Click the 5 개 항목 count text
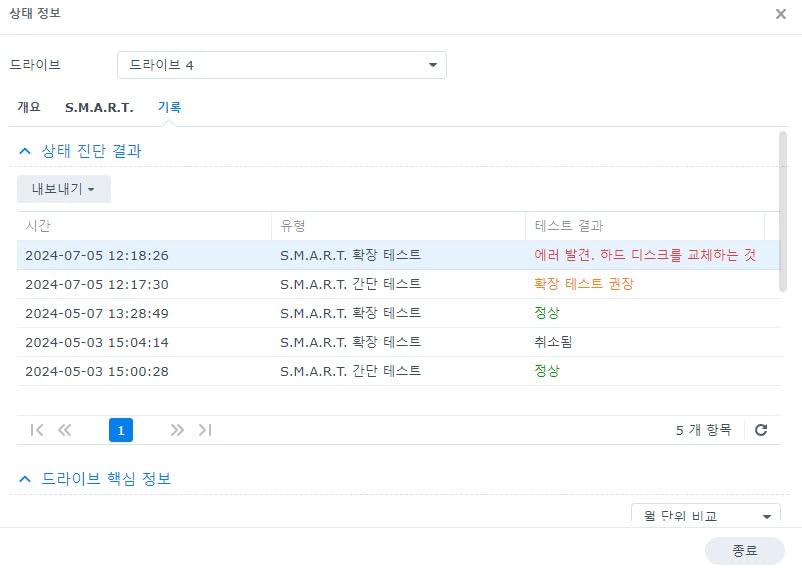This screenshot has height=568, width=802. point(704,430)
